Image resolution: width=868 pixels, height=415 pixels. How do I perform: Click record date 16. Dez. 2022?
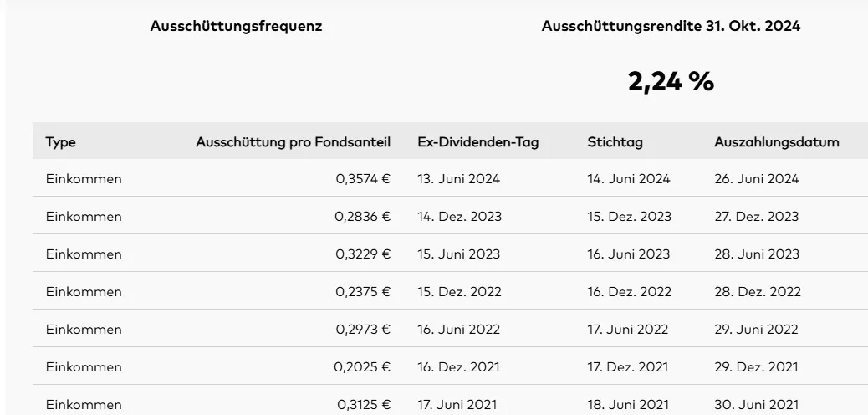[x=630, y=292]
